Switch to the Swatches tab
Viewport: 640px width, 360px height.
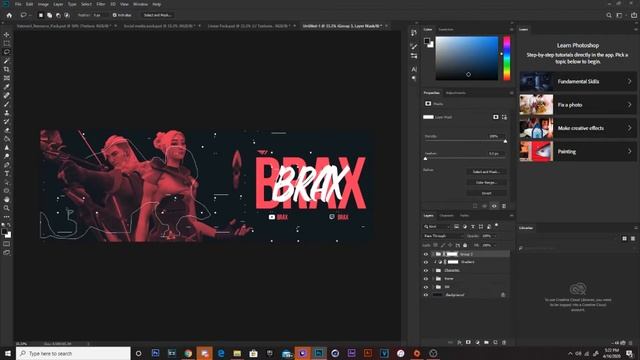pos(446,29)
